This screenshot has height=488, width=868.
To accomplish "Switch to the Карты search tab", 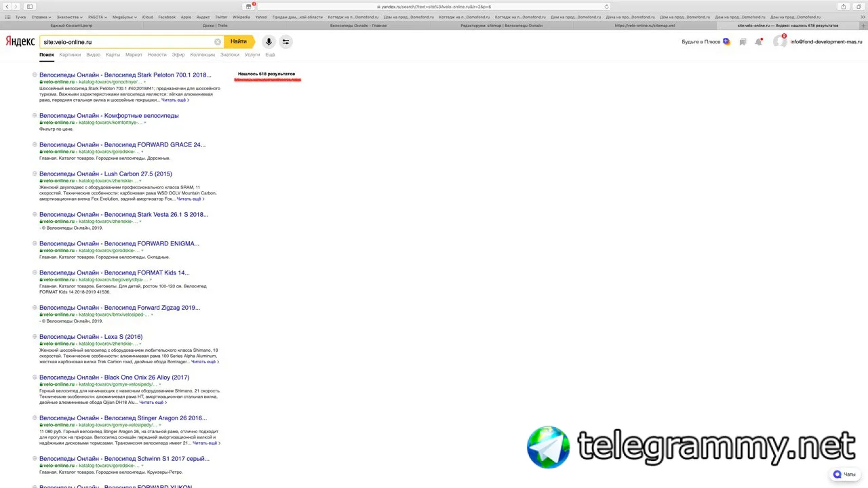I will coord(113,54).
